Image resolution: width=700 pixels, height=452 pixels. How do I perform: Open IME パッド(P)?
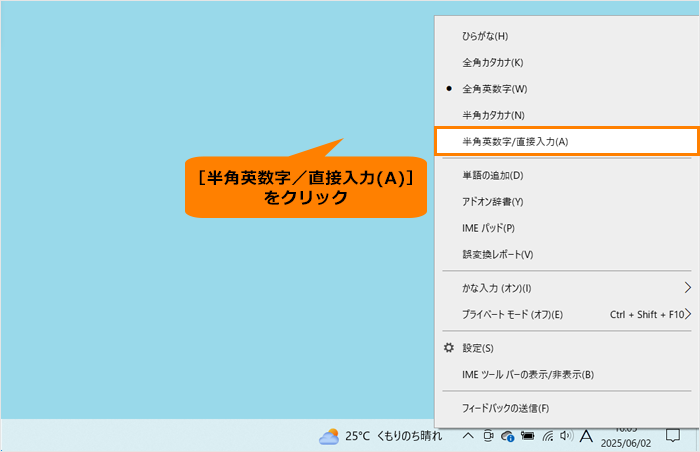pyautogui.click(x=566, y=228)
